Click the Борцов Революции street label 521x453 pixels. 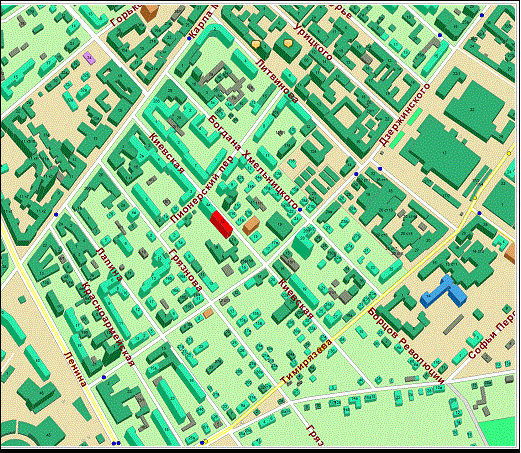pyautogui.click(x=406, y=346)
